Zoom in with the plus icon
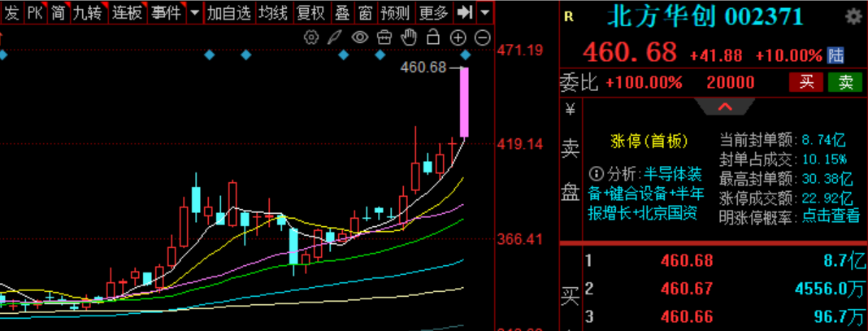 (458, 37)
